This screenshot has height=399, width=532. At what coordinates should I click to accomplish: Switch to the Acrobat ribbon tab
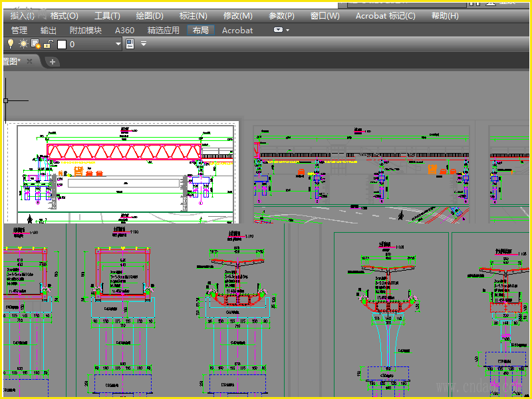(x=237, y=30)
